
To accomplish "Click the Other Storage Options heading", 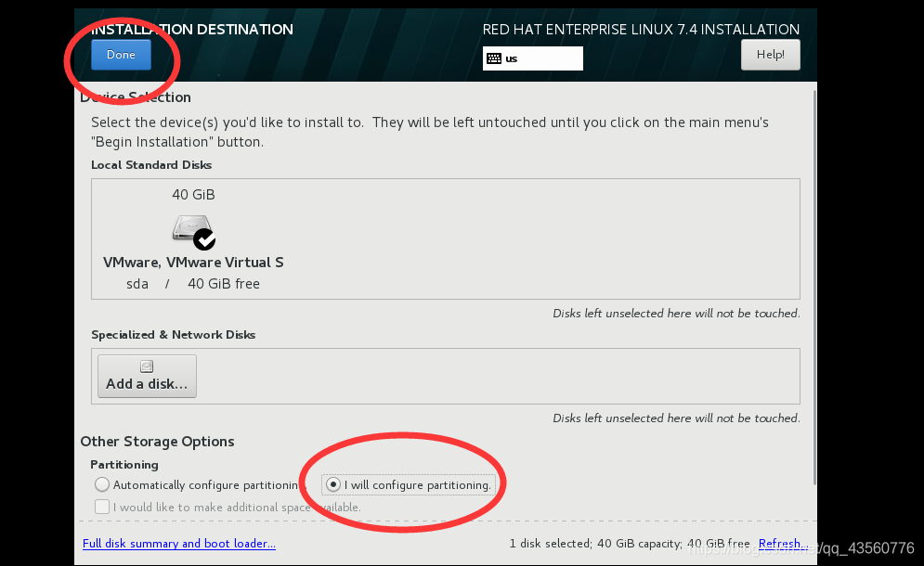I will (157, 442).
